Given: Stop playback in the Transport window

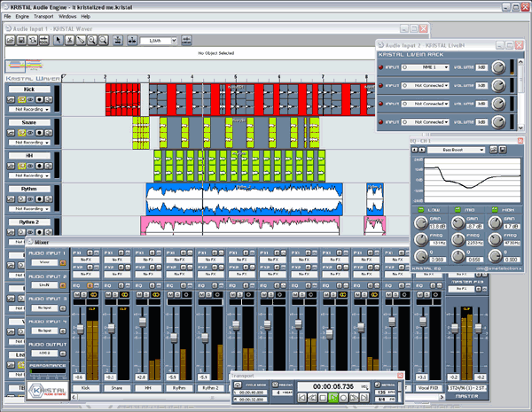Looking at the screenshot, I should click(323, 398).
